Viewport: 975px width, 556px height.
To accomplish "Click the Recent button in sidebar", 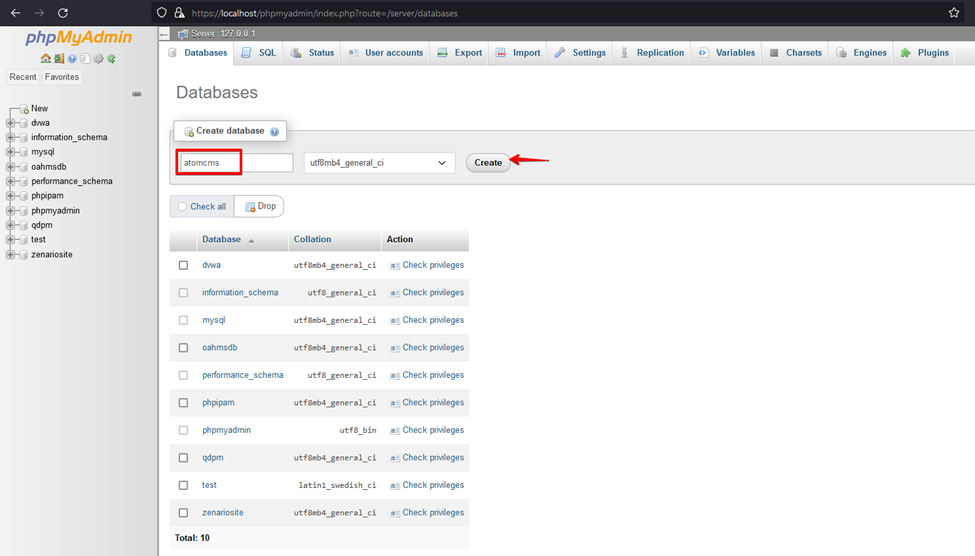I will tap(23, 77).
